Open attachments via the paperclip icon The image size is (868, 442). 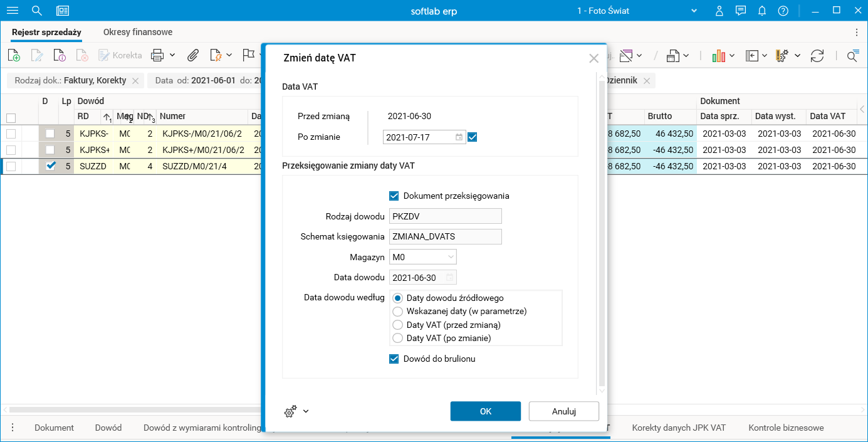193,55
